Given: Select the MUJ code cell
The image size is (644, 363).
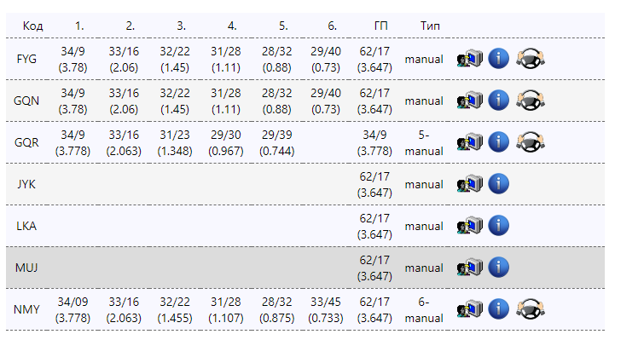Looking at the screenshot, I should [x=26, y=268].
